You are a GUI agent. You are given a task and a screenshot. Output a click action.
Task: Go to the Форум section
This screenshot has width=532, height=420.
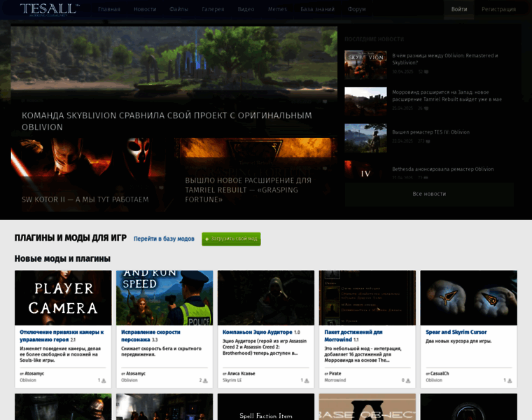click(x=356, y=9)
